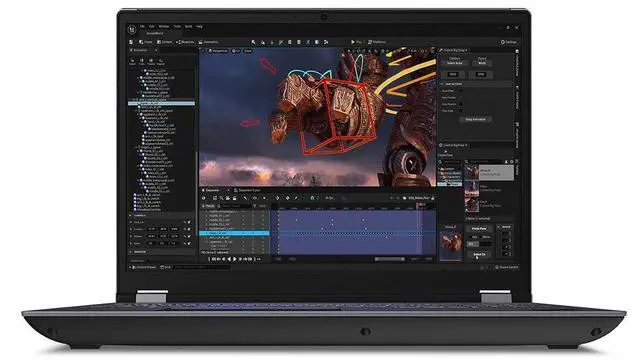The height and width of the screenshot is (364, 640).
Task: Open the Window menu
Action: [164, 27]
